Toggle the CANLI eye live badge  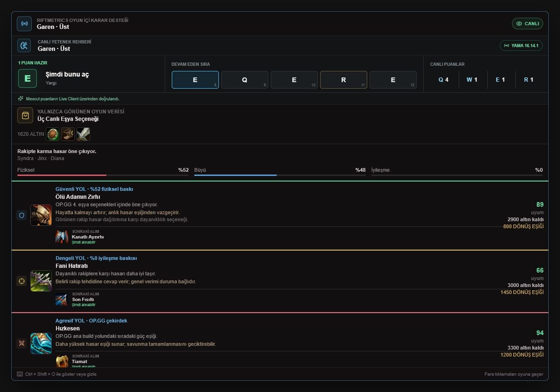pyautogui.click(x=527, y=23)
